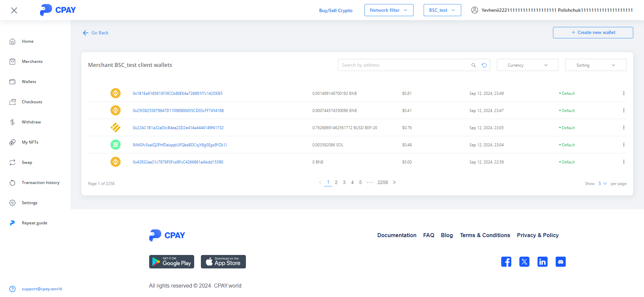Open the LinkedIn social icon

[x=542, y=262]
